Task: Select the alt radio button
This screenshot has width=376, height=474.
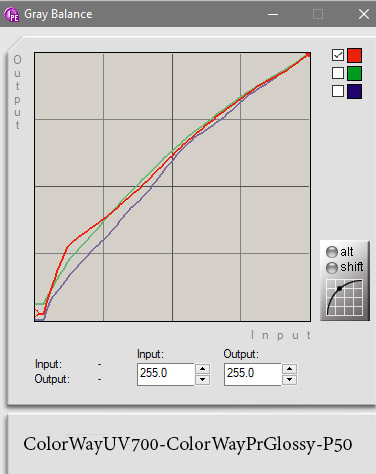Action: click(x=332, y=252)
